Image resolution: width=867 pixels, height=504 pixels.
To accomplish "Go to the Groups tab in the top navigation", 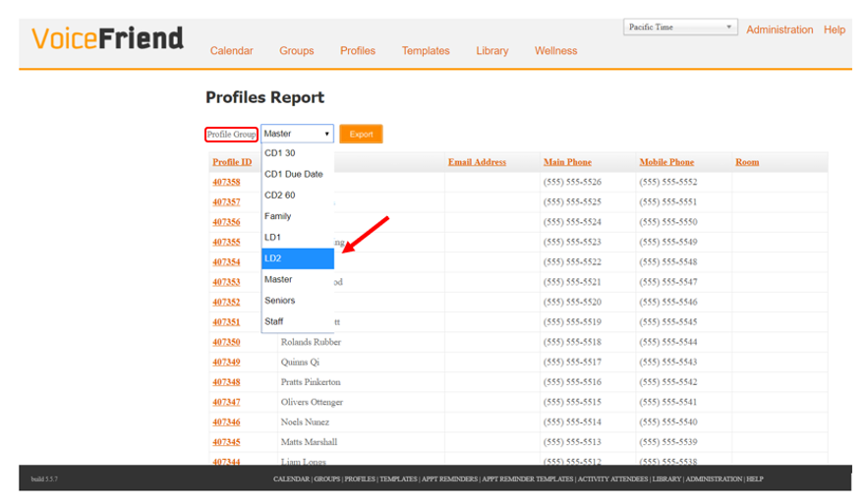I will [x=297, y=51].
